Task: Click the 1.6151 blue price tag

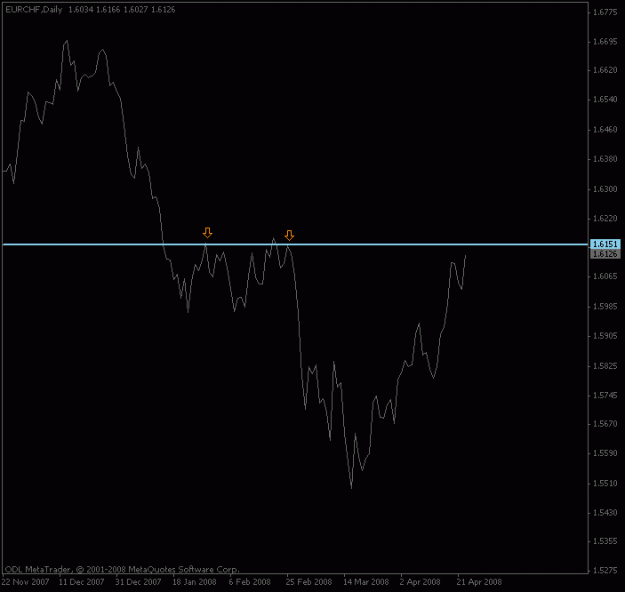Action: (x=605, y=244)
